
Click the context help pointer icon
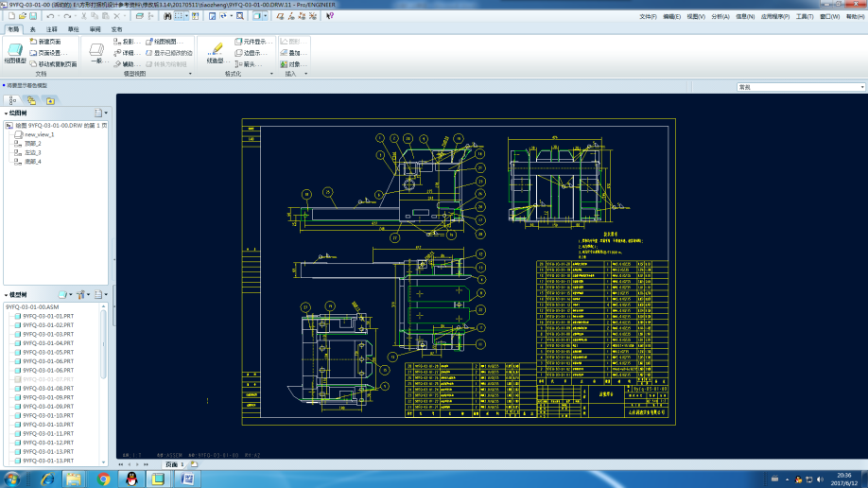[330, 16]
